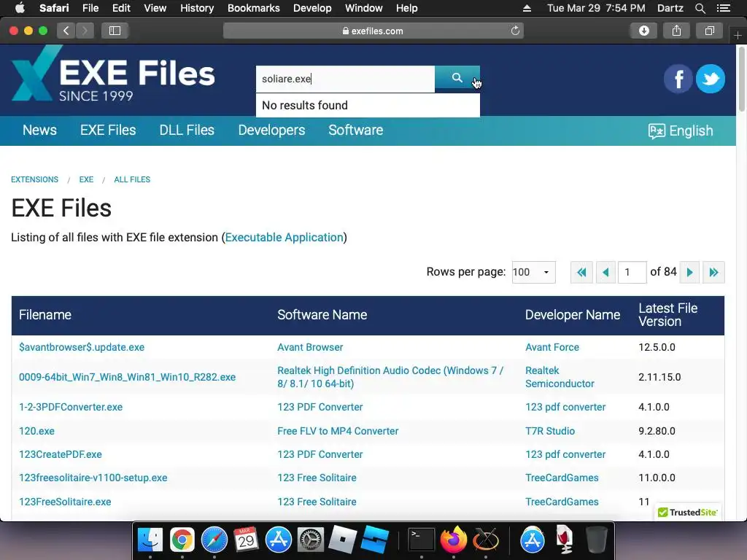747x560 pixels.
Task: Open Free FLV to MP4 Converter link
Action: tap(338, 431)
